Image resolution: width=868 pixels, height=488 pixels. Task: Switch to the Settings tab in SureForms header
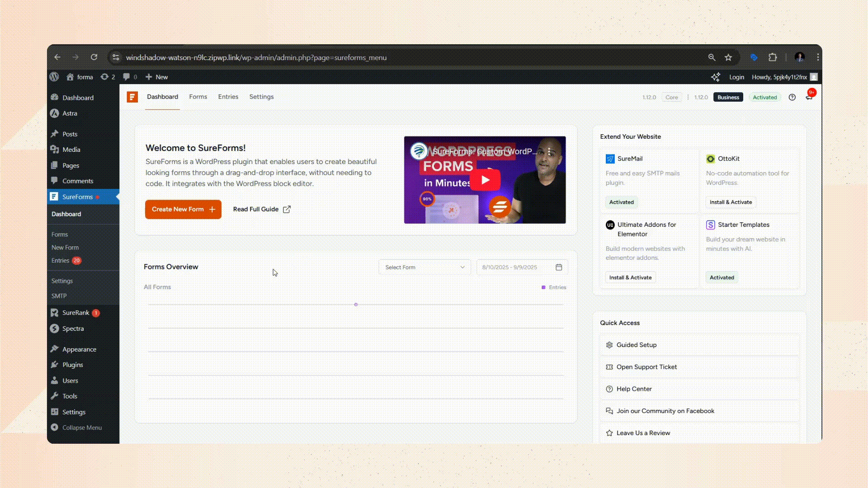[261, 97]
